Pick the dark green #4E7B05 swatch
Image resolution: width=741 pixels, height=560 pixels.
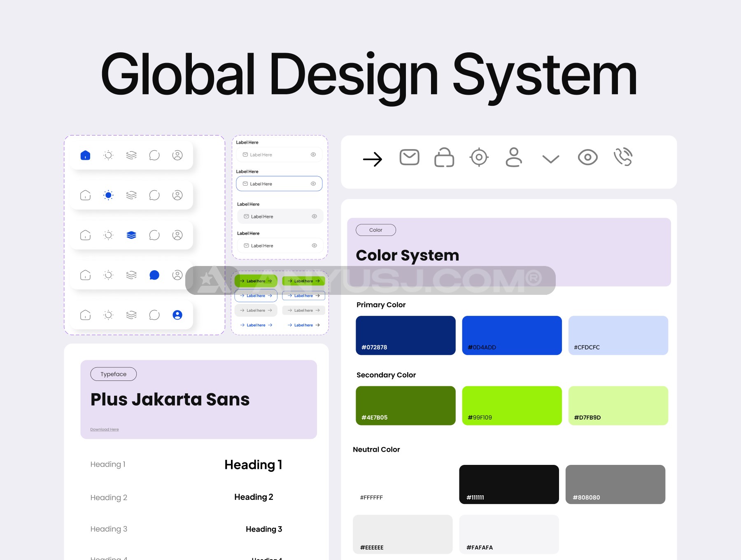coord(405,406)
